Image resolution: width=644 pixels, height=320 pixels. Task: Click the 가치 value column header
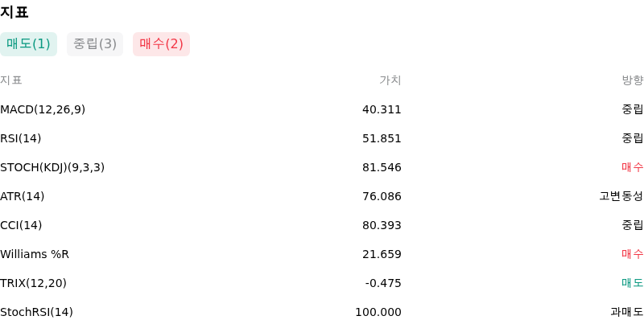(390, 80)
